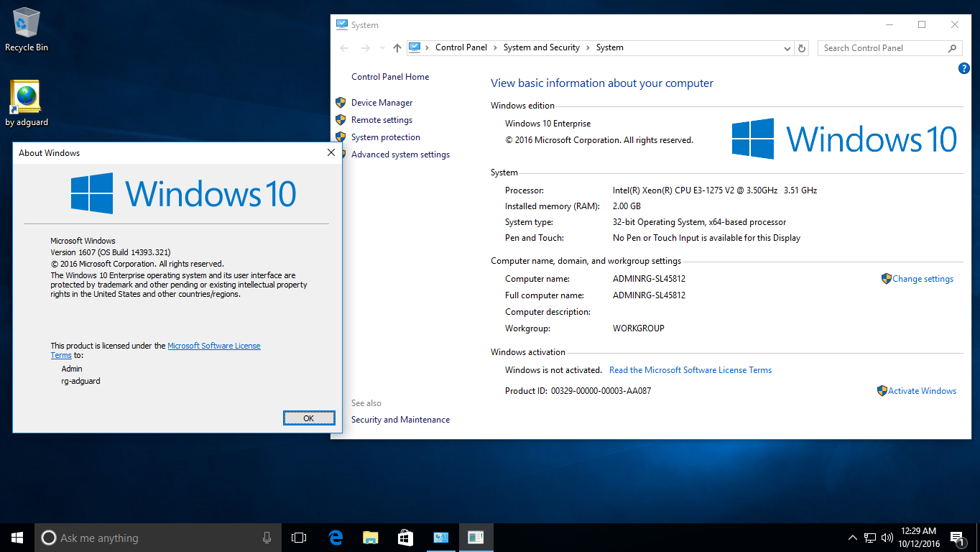Click the computer icon in address bar
This screenshot has height=552, width=980.
coord(415,47)
